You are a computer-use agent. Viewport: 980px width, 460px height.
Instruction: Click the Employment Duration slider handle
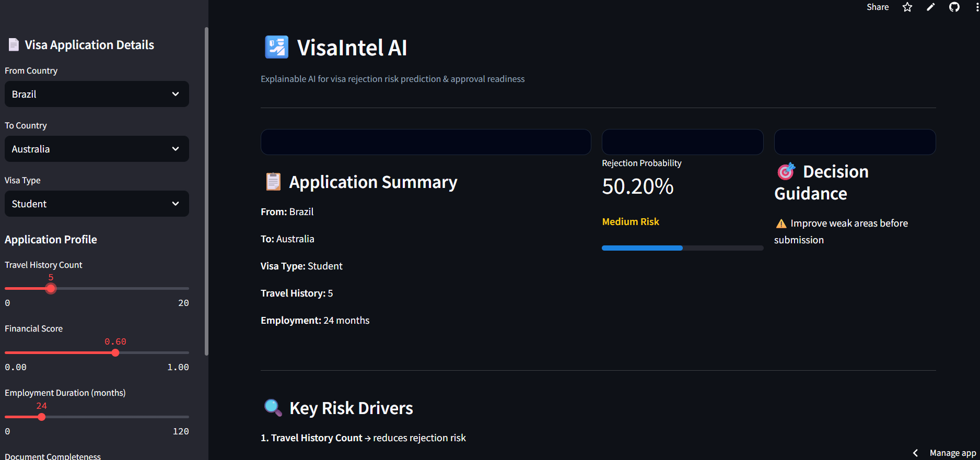pyautogui.click(x=42, y=417)
